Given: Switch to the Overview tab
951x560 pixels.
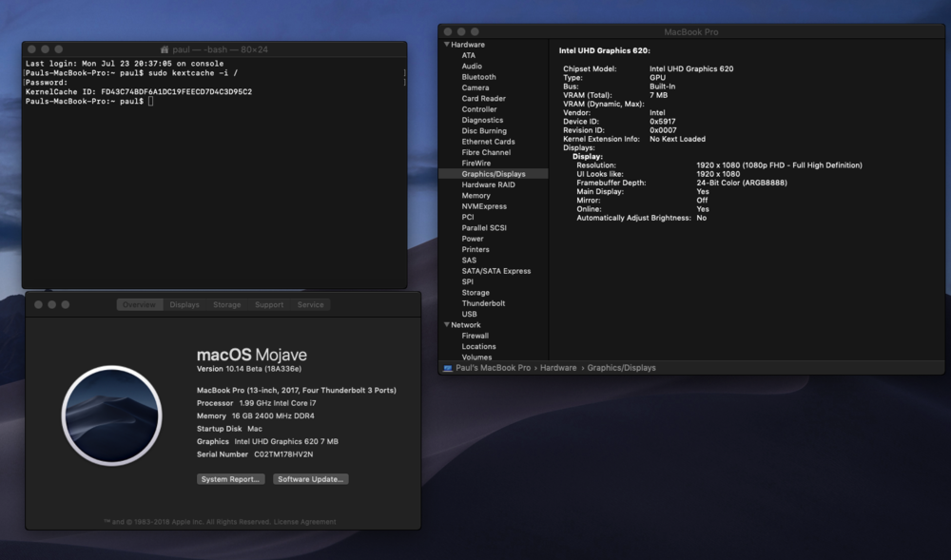Looking at the screenshot, I should pos(140,305).
